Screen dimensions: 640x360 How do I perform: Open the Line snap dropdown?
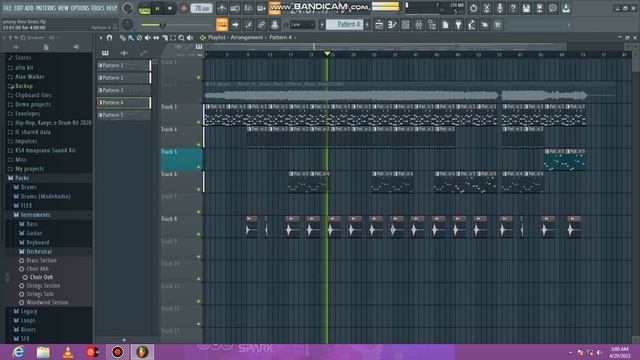coord(302,25)
